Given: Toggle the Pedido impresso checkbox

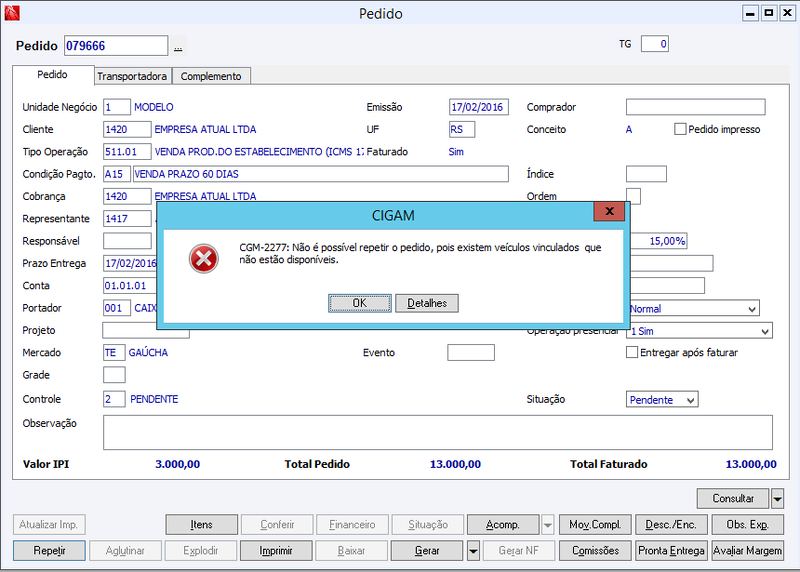Looking at the screenshot, I should 680,129.
